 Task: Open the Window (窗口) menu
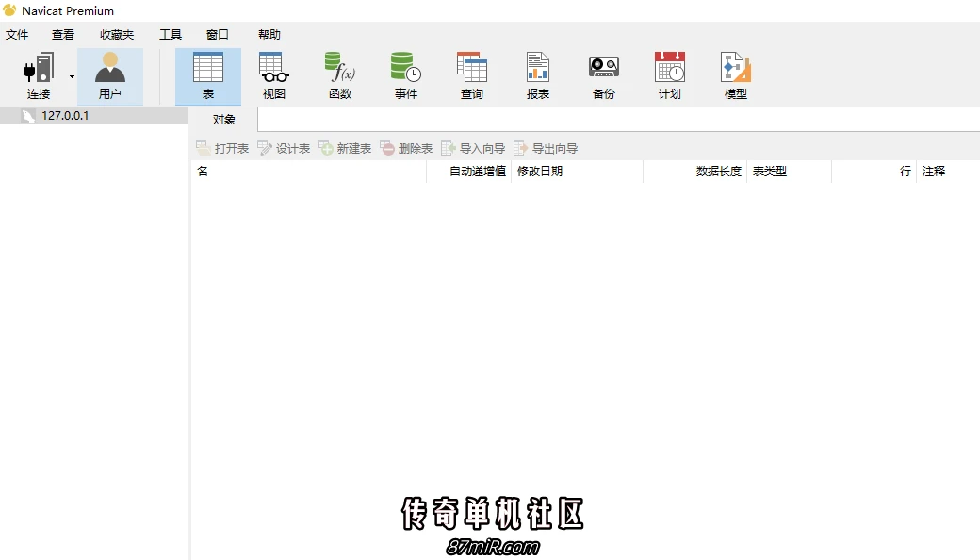[x=218, y=34]
